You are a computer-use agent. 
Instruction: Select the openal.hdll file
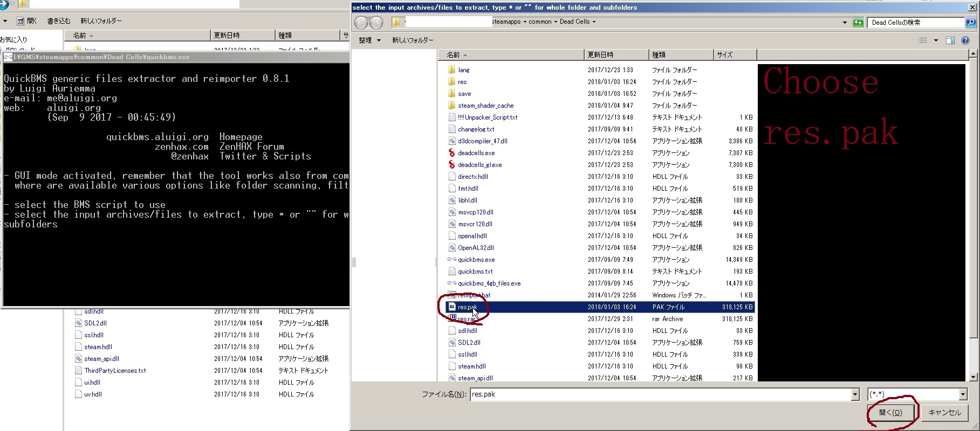point(472,235)
